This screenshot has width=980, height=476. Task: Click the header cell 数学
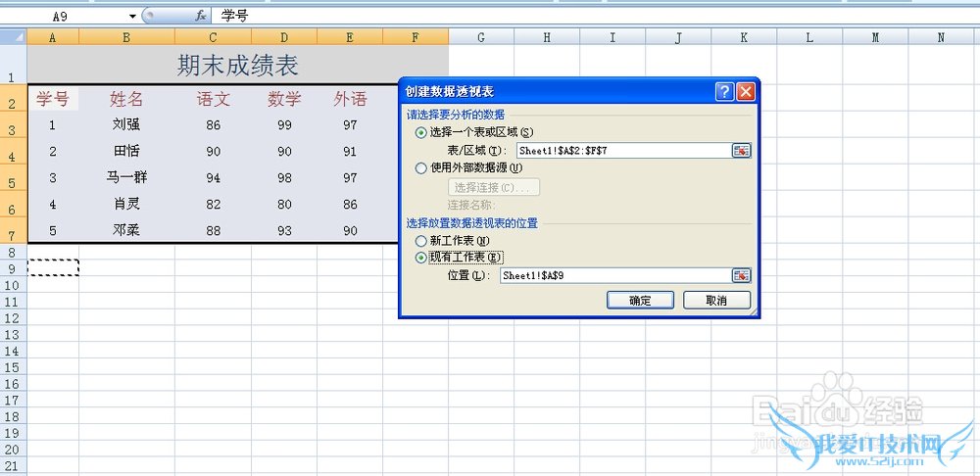284,99
